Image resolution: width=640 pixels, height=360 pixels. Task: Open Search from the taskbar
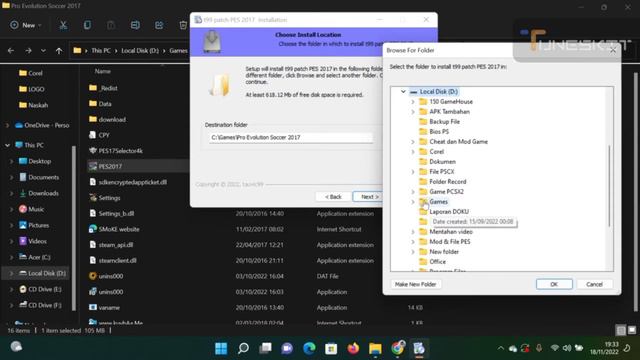243,348
